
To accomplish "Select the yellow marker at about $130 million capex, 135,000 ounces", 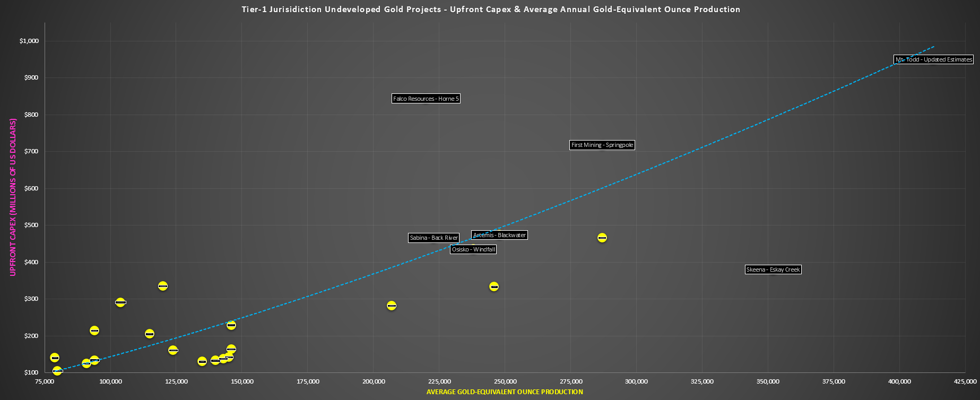I will click(202, 361).
